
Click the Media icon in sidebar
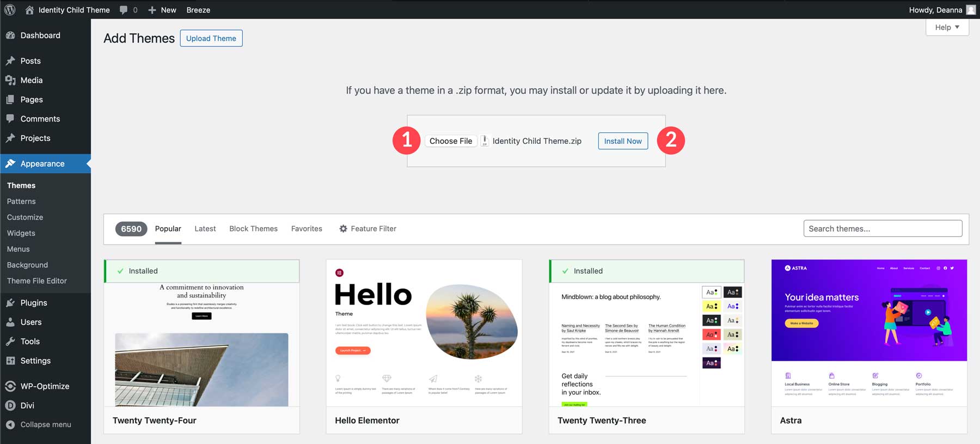click(10, 80)
